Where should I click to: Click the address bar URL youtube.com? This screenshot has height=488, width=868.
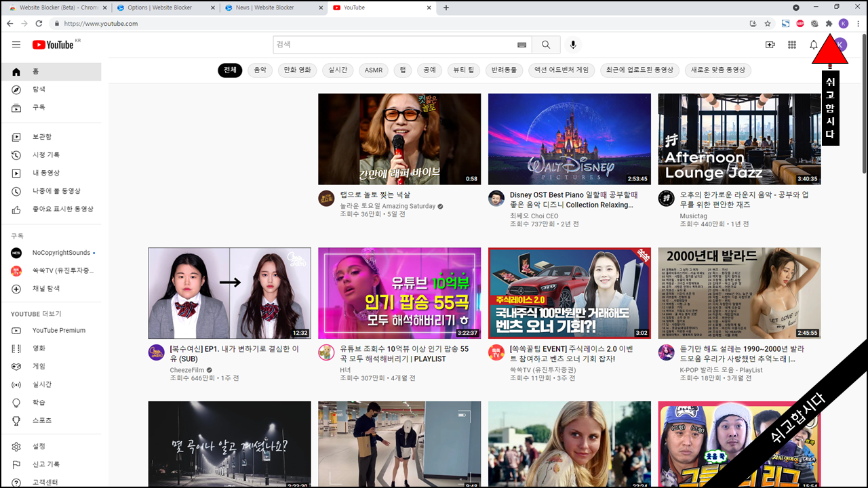[101, 23]
